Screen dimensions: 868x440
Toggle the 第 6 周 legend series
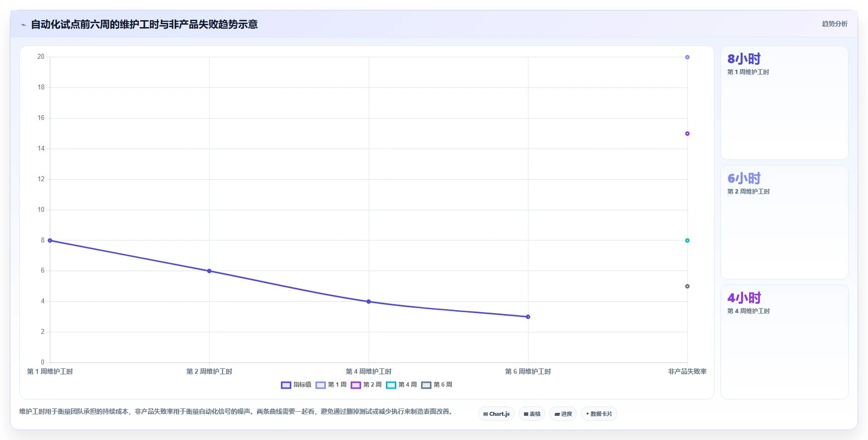437,385
